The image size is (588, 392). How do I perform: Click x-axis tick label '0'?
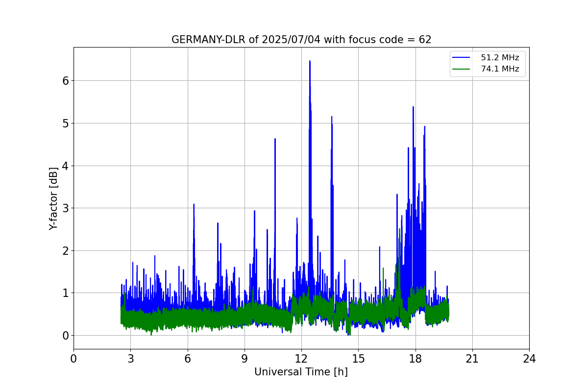73,359
